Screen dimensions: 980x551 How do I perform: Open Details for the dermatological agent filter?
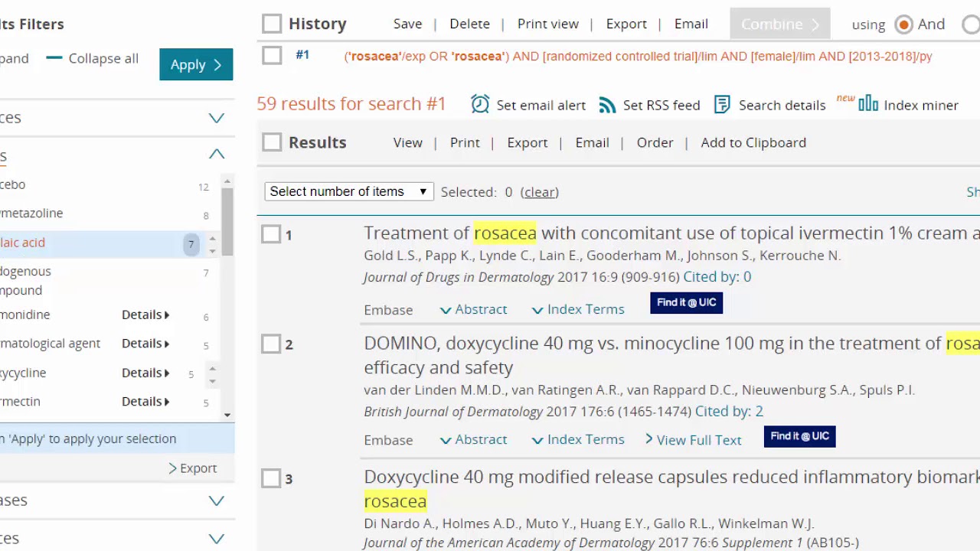[145, 344]
